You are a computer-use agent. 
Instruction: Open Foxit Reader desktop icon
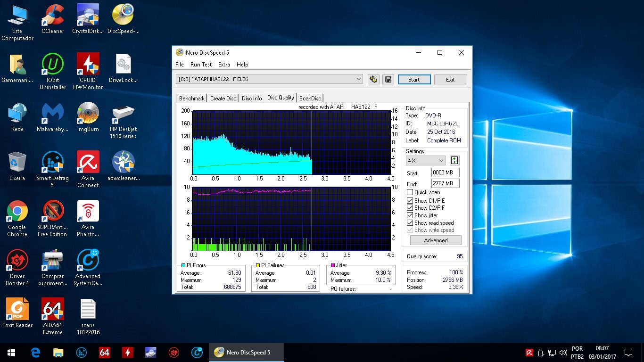coord(17,313)
